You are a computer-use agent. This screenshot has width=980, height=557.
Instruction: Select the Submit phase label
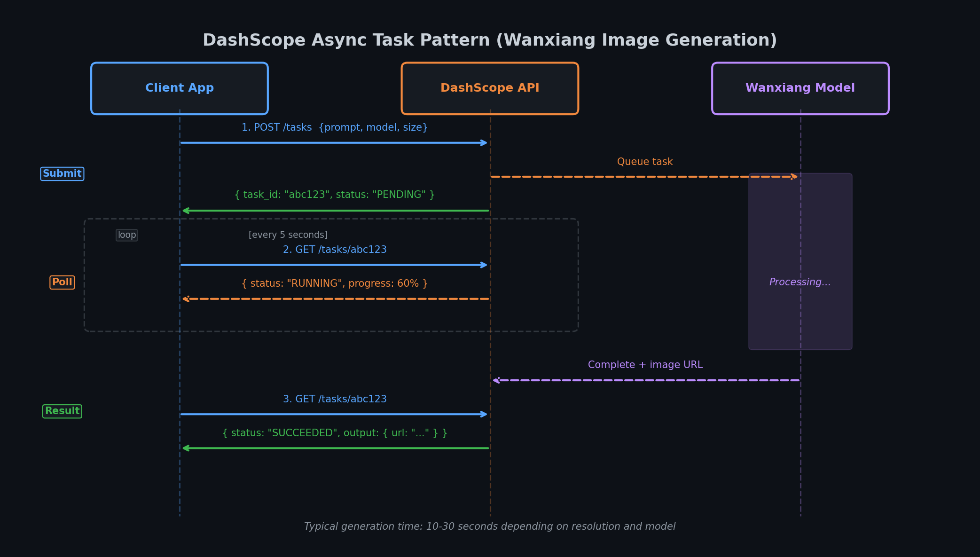[62, 174]
